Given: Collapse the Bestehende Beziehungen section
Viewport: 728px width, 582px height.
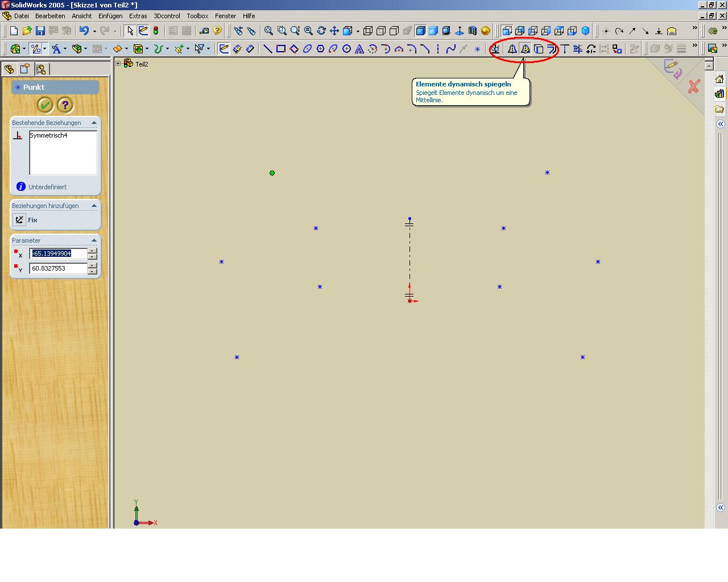Looking at the screenshot, I should click(94, 123).
